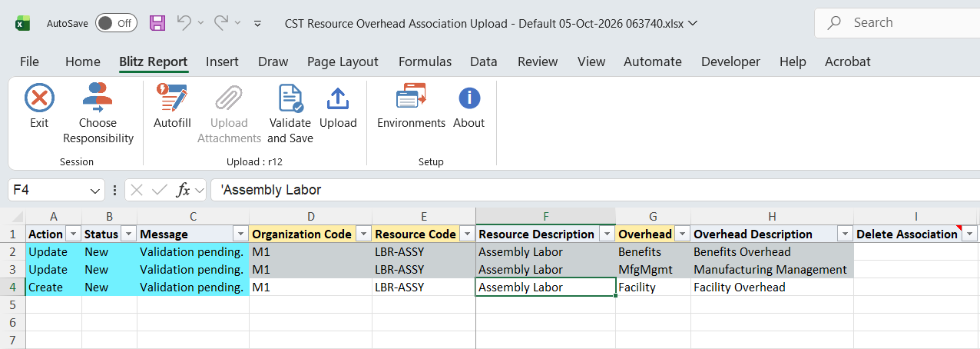Click the Search input box

[x=897, y=23]
